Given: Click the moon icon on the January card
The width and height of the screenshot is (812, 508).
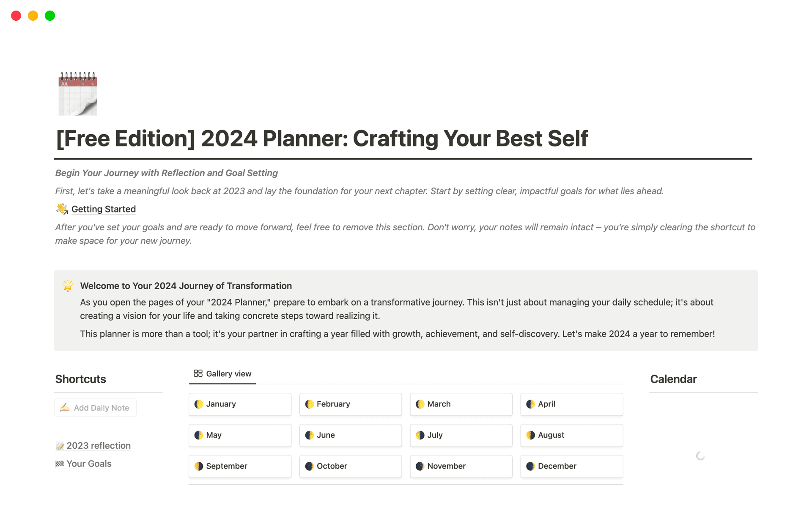Looking at the screenshot, I should (x=199, y=404).
